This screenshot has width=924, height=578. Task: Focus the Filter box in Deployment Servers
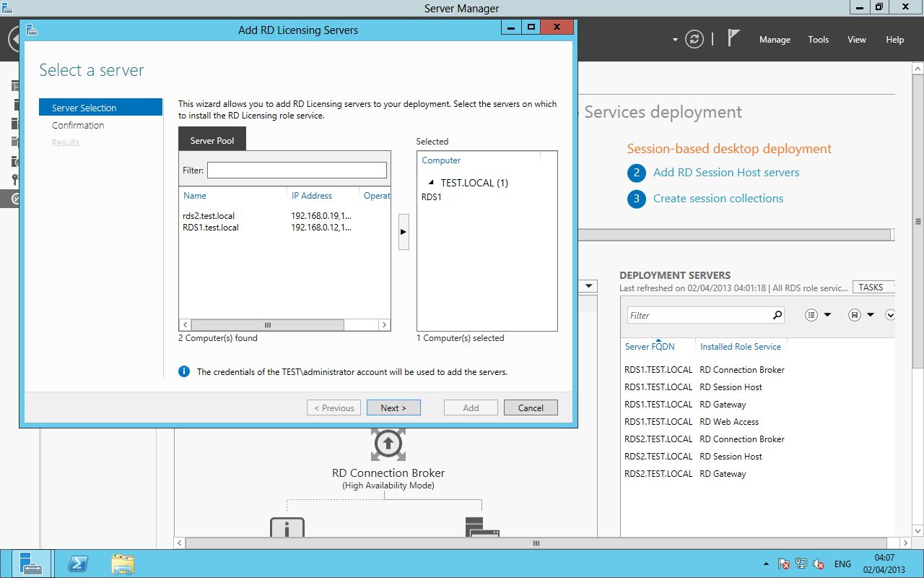pyautogui.click(x=699, y=315)
